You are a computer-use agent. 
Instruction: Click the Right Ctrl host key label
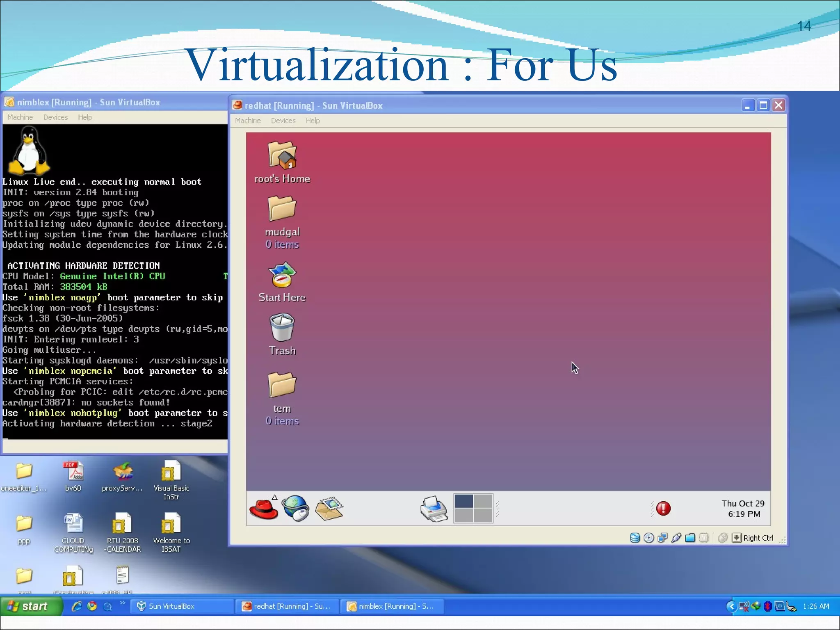coord(758,538)
